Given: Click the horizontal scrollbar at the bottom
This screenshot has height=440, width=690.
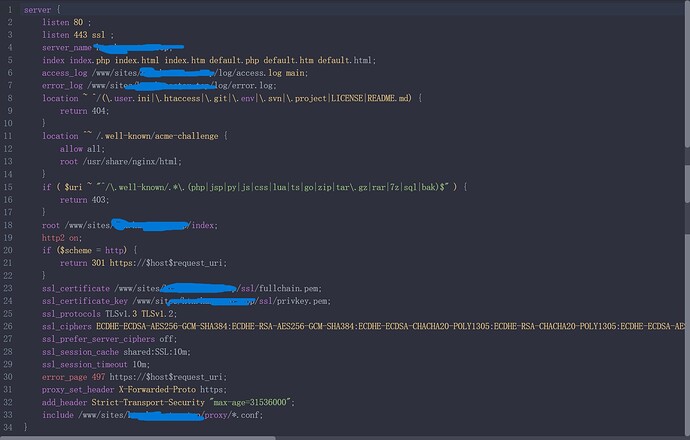Looking at the screenshot, I should click(x=138, y=438).
